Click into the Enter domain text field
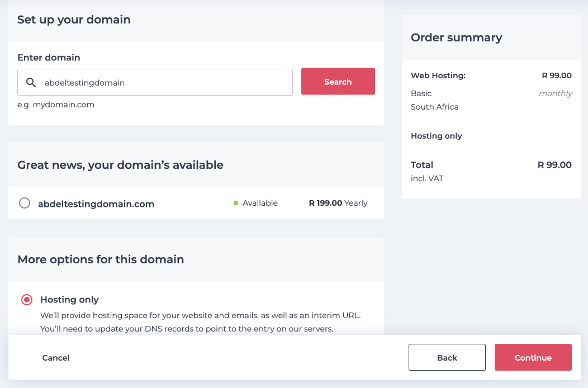This screenshot has width=588, height=388. pos(155,82)
